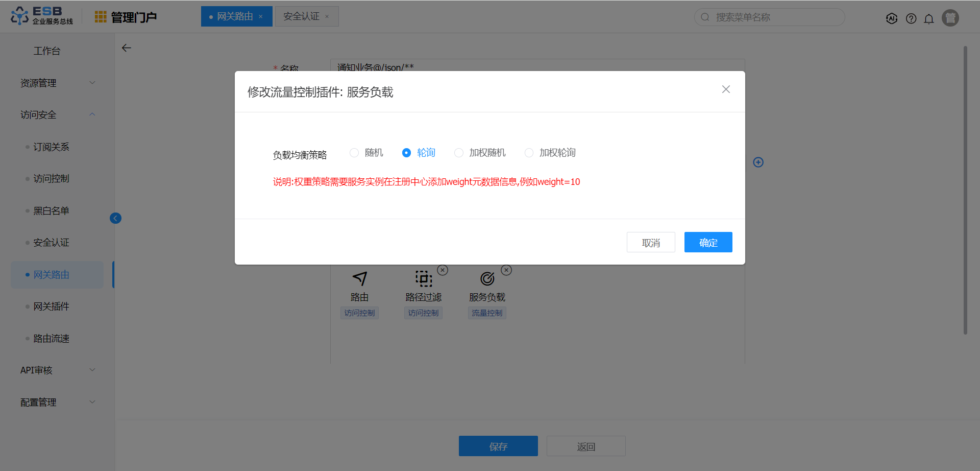Click the back arrow icon

[127, 48]
